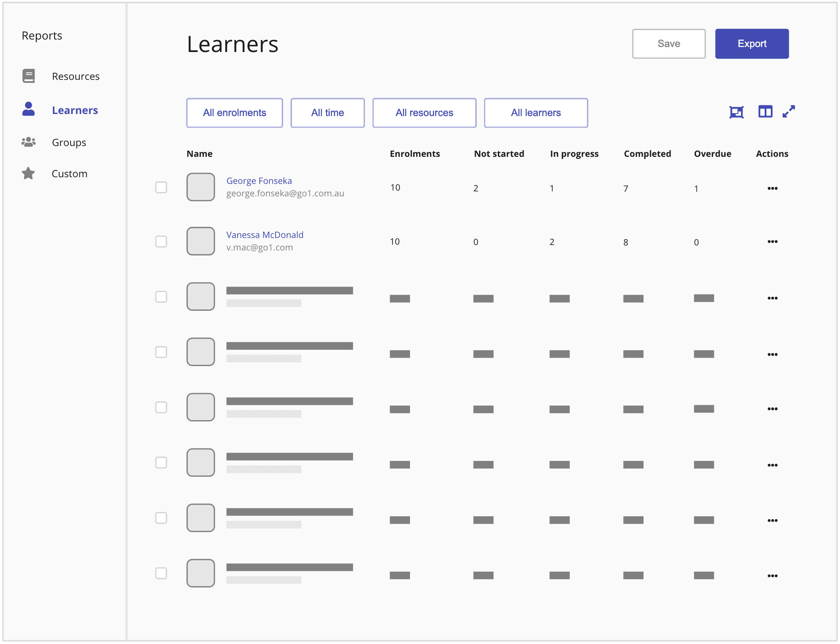
Task: Check the checkbox next to George Fonseka
Action: pos(161,188)
